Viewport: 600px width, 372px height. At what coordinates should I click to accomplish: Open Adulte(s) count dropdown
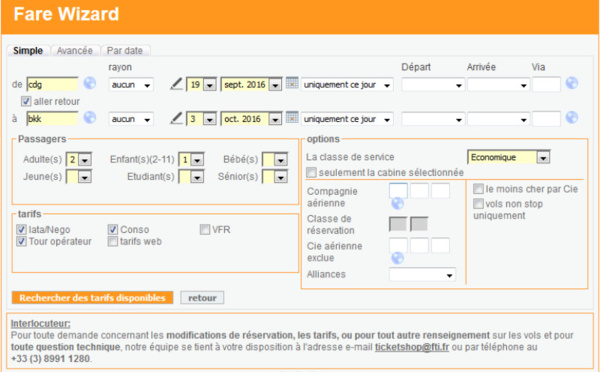[78, 159]
